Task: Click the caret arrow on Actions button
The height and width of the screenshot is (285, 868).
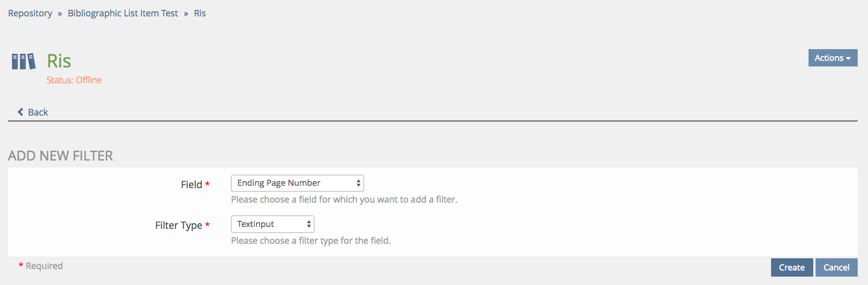Action: point(848,58)
